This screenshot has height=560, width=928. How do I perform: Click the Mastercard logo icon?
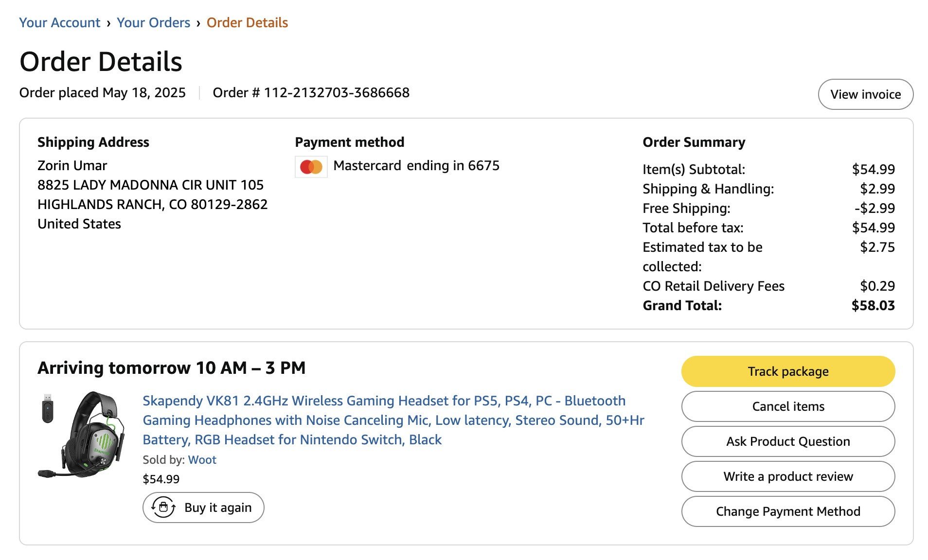point(311,167)
